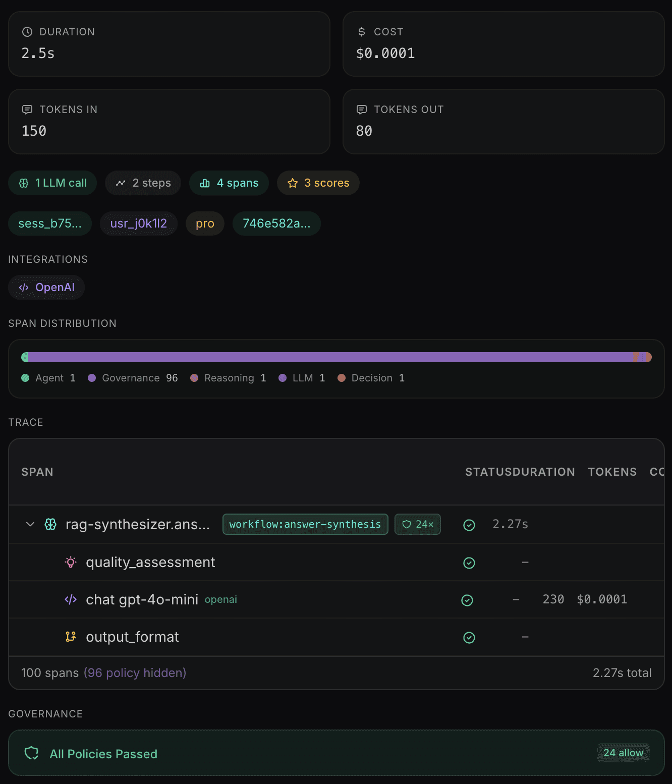672x784 pixels.
Task: Click the code icon in the OpenAI integration chip
Action: [24, 288]
